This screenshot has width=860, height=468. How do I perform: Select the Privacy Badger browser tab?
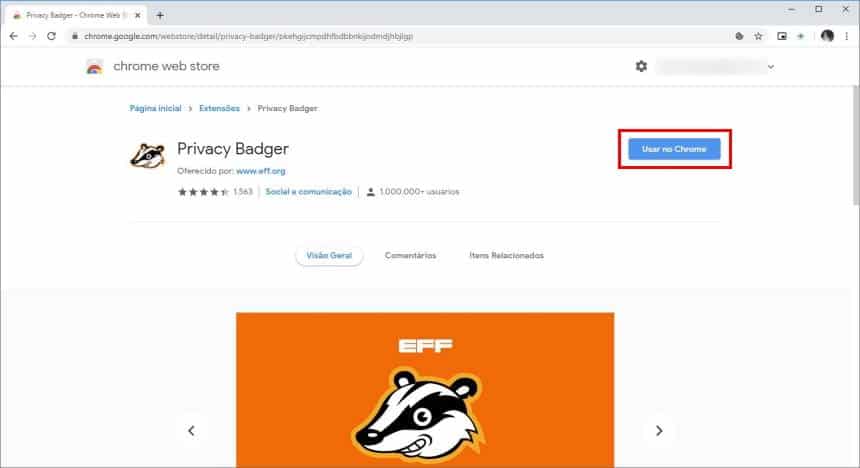click(x=74, y=15)
